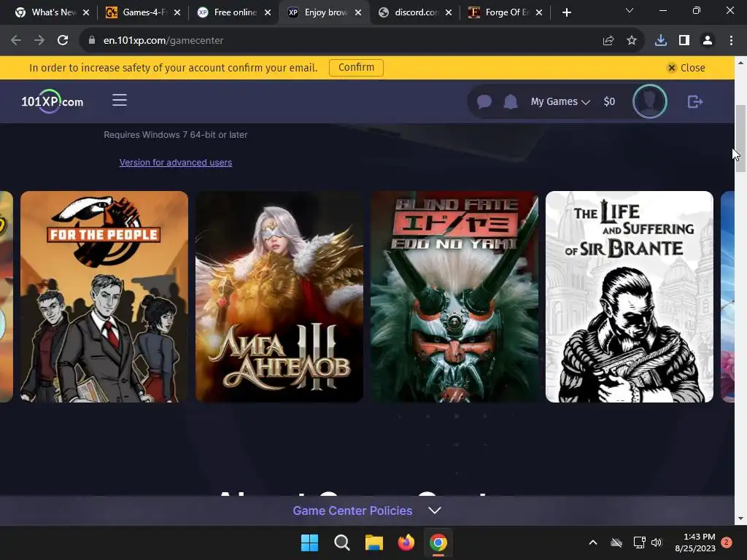Screen dimensions: 747x560
Task: Bookmark this page with the star icon
Action: 632,41
